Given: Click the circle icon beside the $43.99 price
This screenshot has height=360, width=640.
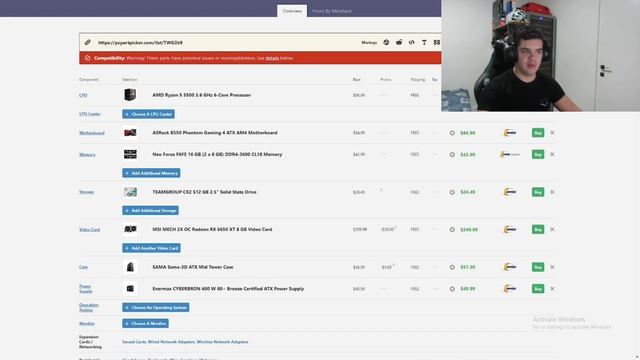Looking at the screenshot, I should [452, 155].
